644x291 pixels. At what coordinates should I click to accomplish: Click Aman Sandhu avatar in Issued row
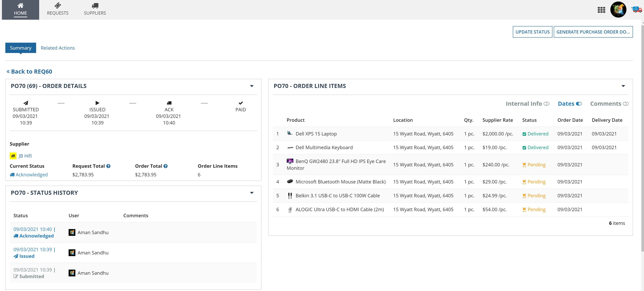pos(72,252)
